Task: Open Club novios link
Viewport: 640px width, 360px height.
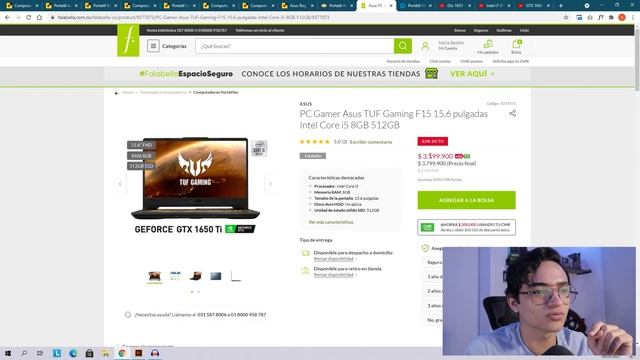Action: pos(440,61)
